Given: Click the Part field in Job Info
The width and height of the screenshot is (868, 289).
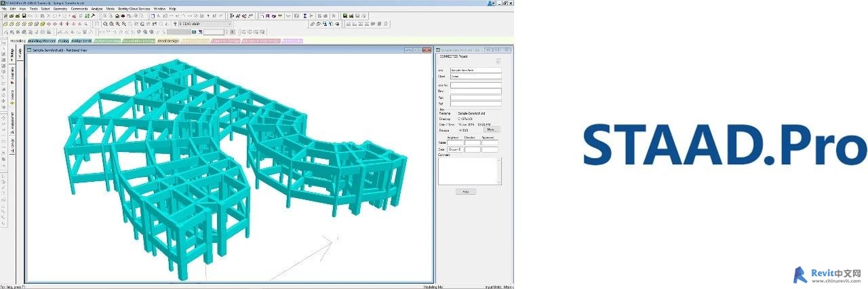Looking at the screenshot, I should (475, 98).
